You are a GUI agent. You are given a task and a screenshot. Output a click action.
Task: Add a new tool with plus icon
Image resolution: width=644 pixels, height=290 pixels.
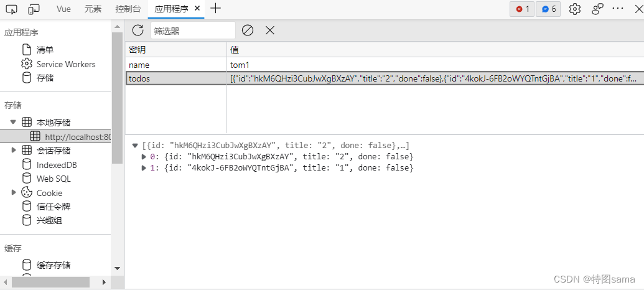(215, 9)
